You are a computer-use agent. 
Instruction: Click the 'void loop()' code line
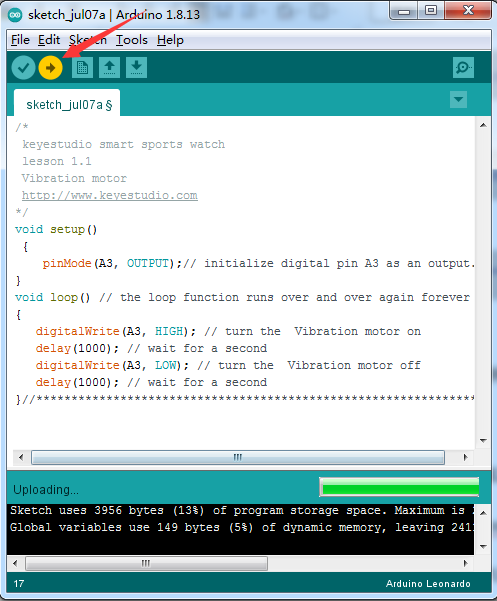point(243,297)
